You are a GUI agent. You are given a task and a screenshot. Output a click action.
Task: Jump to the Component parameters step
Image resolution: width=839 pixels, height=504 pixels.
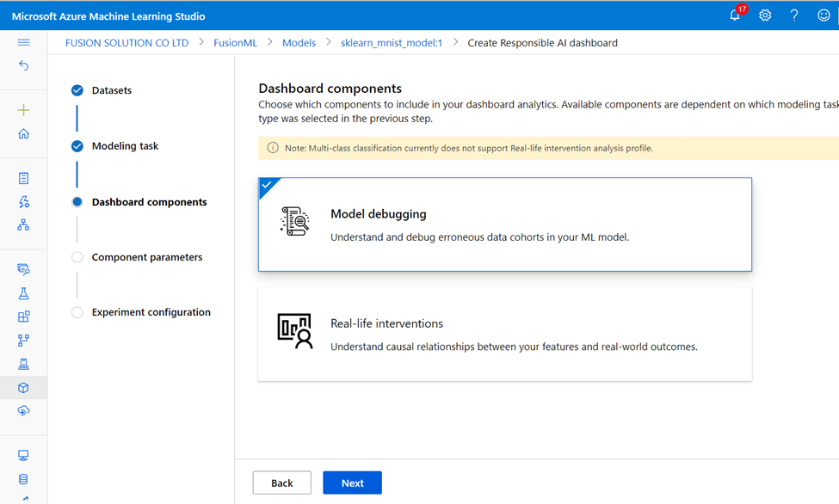[x=146, y=257]
